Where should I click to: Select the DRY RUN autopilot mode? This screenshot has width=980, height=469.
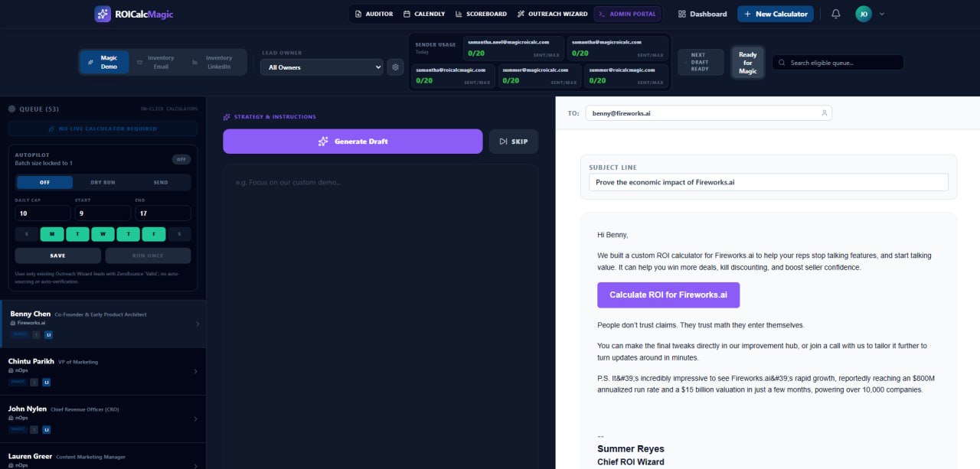click(103, 182)
